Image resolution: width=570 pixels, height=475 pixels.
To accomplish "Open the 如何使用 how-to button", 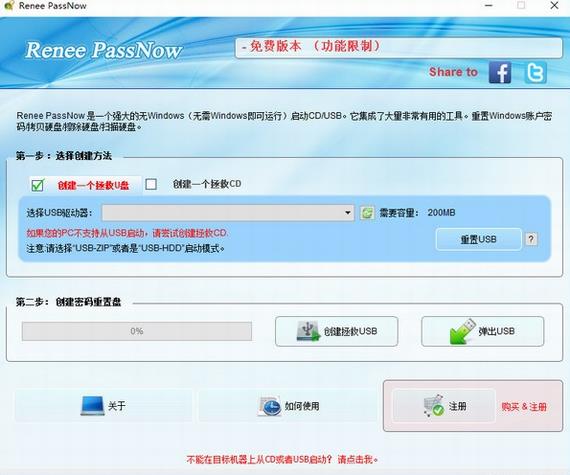I will [x=288, y=406].
